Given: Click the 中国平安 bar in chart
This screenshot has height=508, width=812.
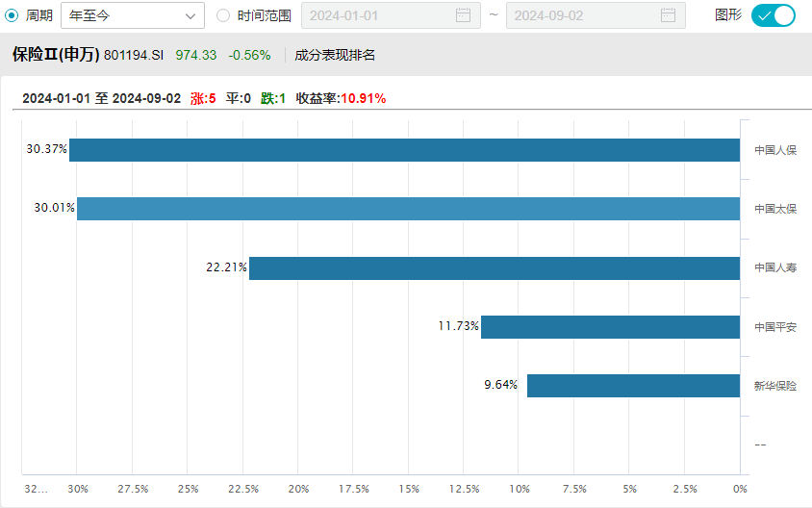Looking at the screenshot, I should tap(611, 327).
